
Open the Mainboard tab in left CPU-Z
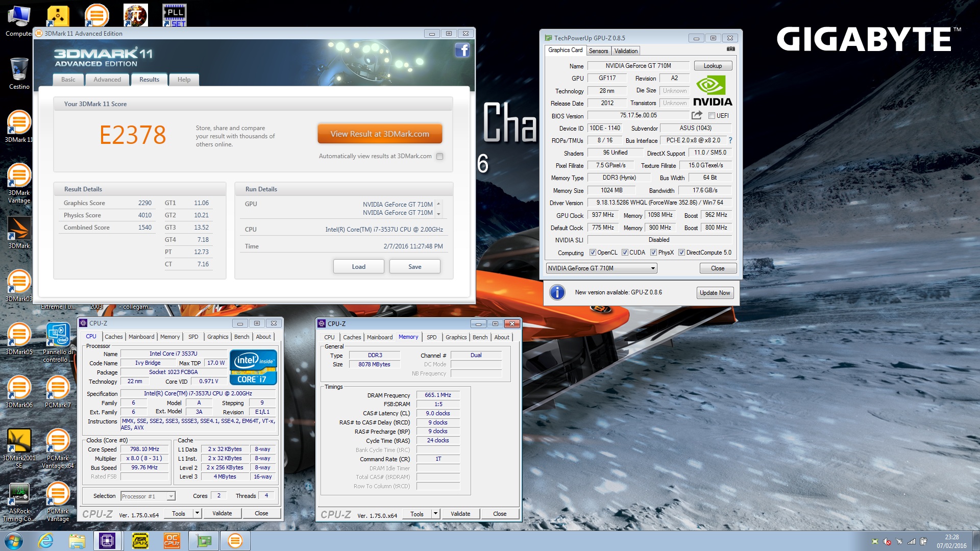(141, 337)
